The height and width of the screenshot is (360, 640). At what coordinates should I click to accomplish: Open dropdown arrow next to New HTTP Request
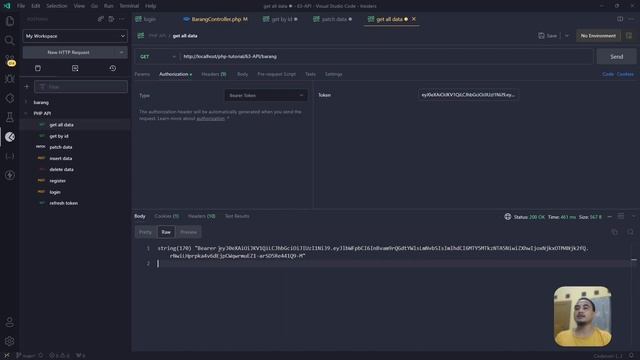[x=121, y=52]
